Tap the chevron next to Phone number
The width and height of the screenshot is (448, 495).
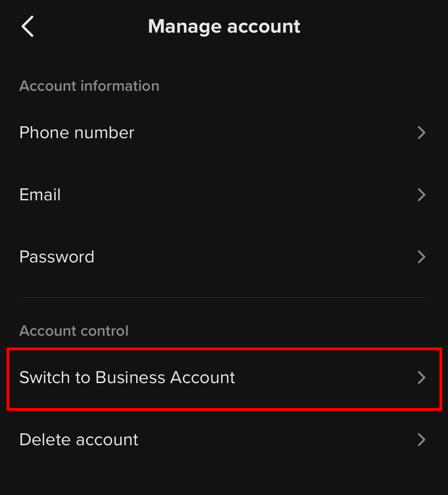pyautogui.click(x=422, y=133)
